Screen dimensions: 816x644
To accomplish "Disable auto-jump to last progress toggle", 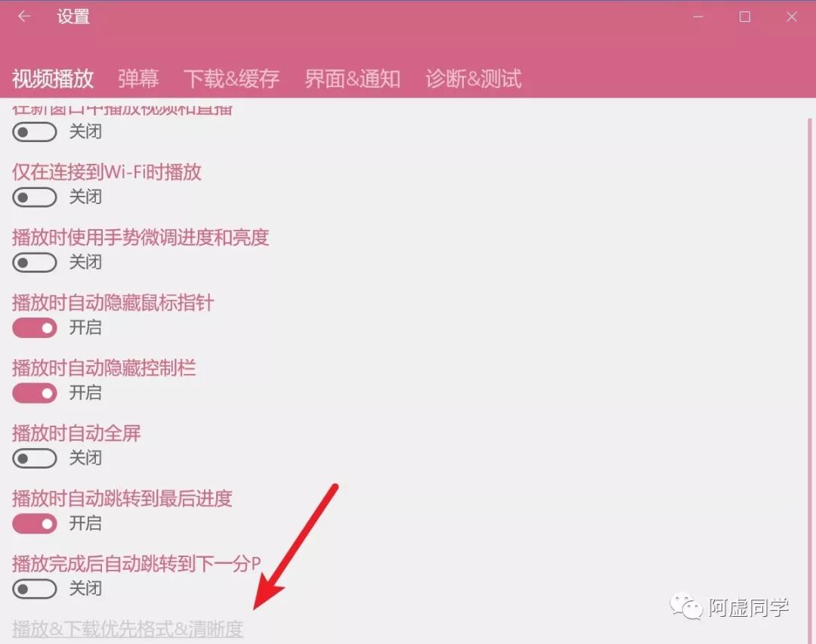I will tap(34, 524).
